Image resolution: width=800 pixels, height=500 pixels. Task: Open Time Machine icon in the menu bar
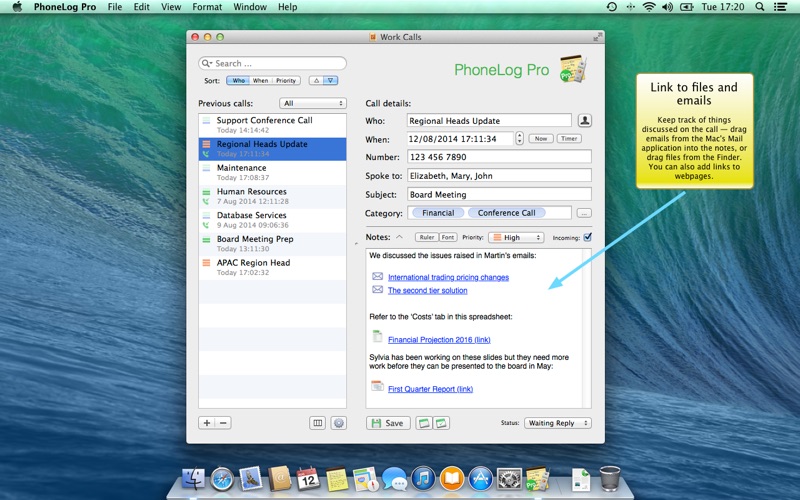611,7
